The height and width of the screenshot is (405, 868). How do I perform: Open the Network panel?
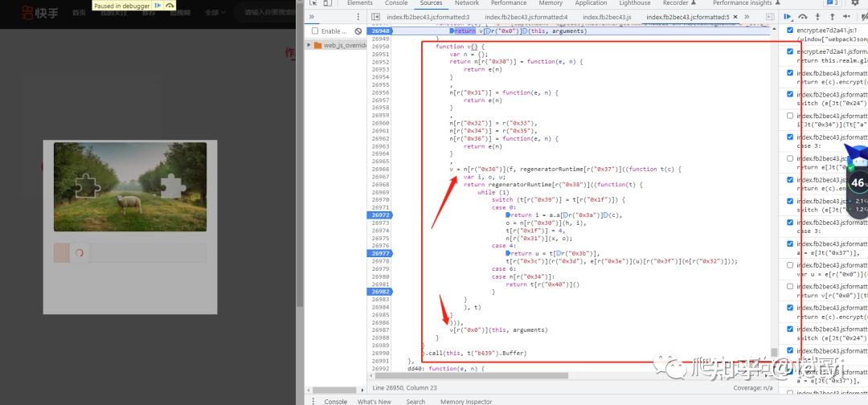(467, 2)
